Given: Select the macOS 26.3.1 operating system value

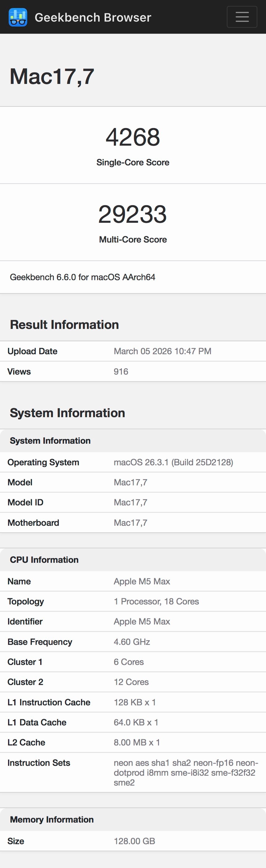Looking at the screenshot, I should [x=173, y=462].
